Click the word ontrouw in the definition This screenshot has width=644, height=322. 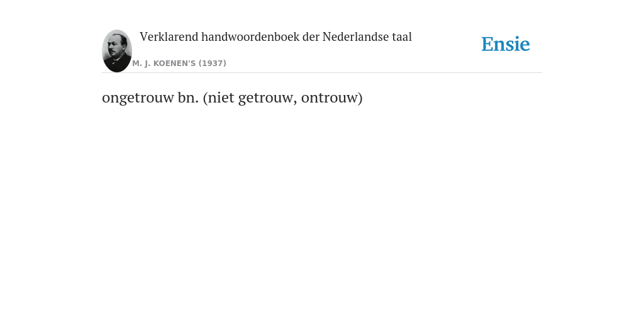(x=330, y=97)
